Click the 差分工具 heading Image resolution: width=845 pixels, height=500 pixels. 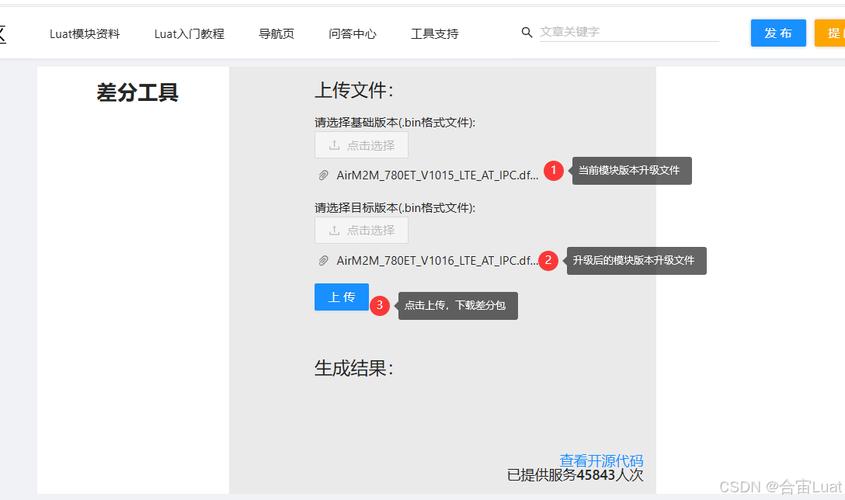click(x=137, y=92)
